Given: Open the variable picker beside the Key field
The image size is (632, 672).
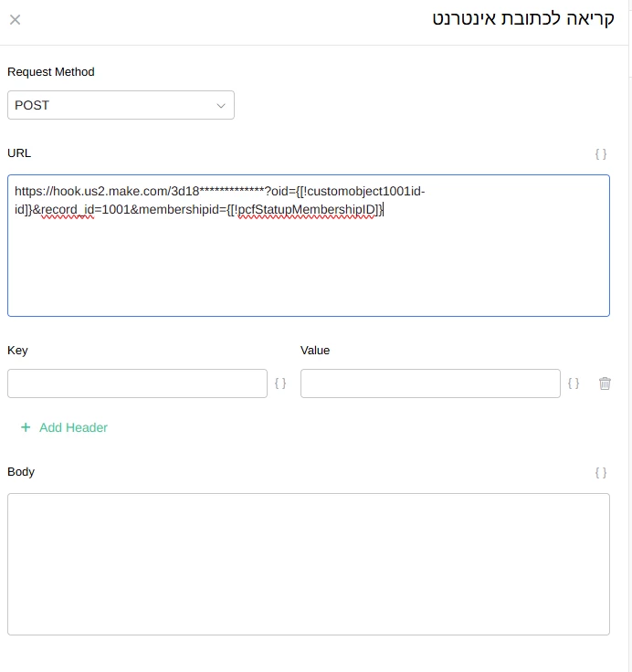Looking at the screenshot, I should click(x=280, y=384).
